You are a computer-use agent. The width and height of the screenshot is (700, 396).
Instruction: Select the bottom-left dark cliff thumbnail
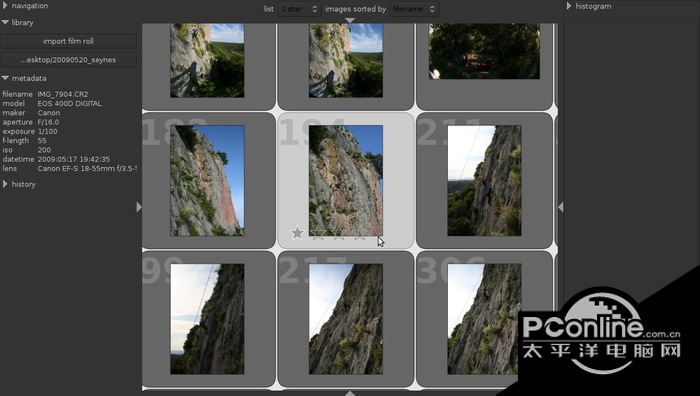(207, 319)
